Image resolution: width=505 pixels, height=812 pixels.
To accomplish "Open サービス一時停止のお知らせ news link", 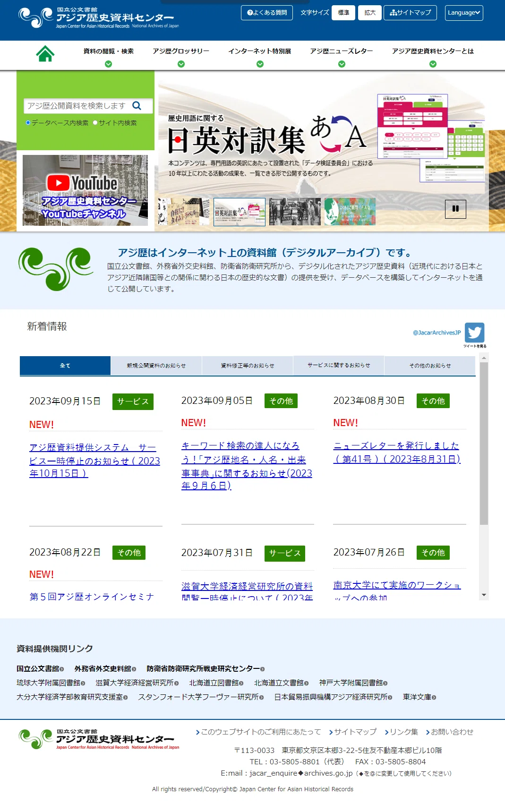I will click(94, 460).
